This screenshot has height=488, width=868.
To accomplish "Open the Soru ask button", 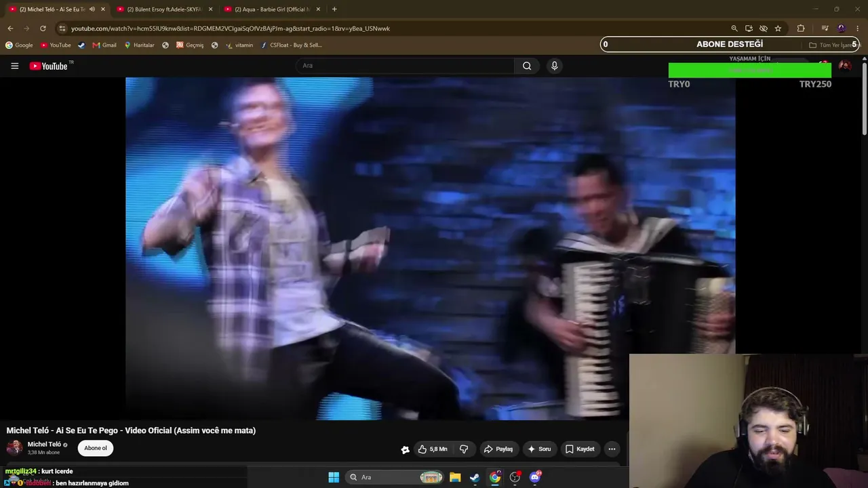I will (x=539, y=449).
